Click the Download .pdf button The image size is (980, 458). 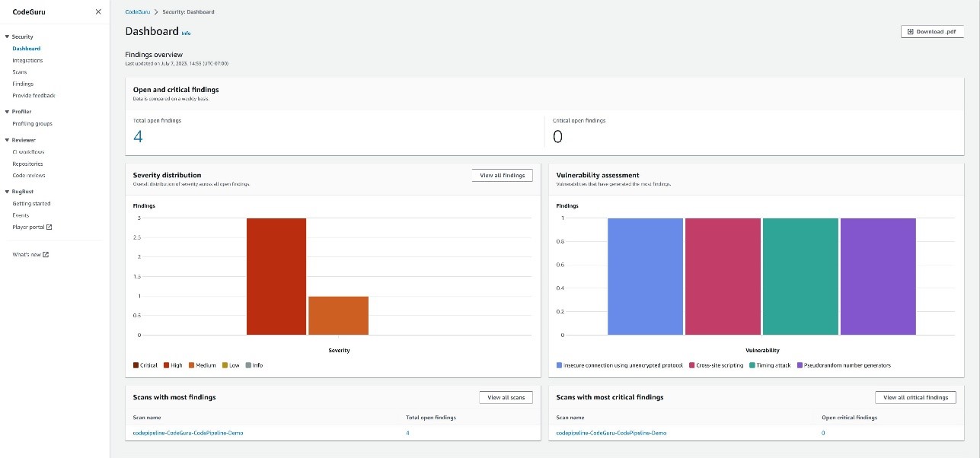click(x=932, y=31)
